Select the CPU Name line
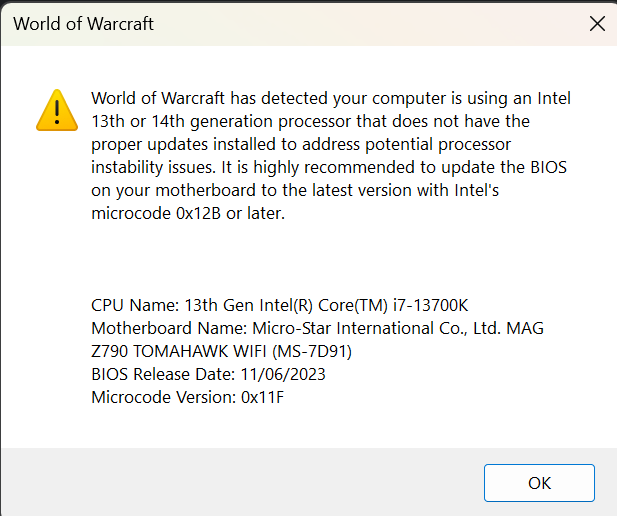This screenshot has width=617, height=516. coord(279,305)
